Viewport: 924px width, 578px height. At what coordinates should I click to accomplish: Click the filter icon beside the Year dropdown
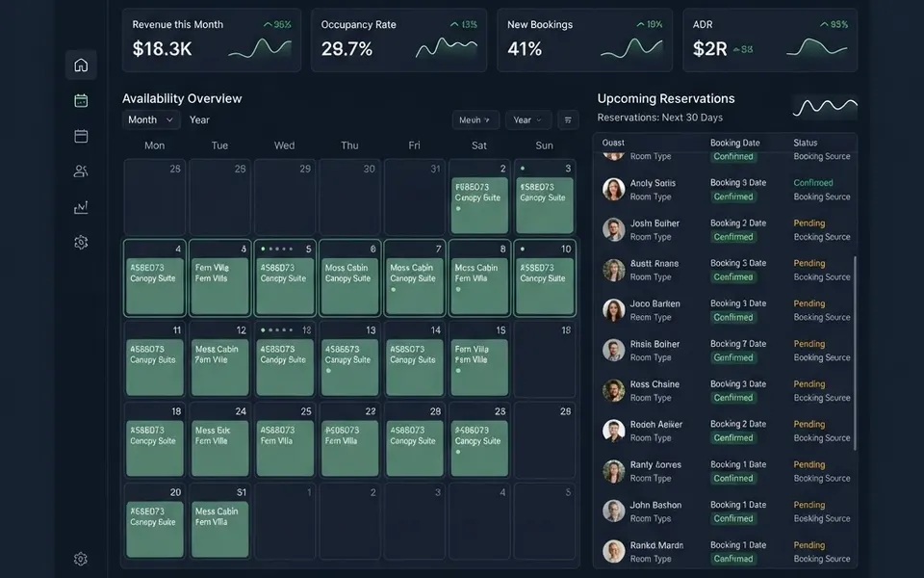pyautogui.click(x=568, y=119)
